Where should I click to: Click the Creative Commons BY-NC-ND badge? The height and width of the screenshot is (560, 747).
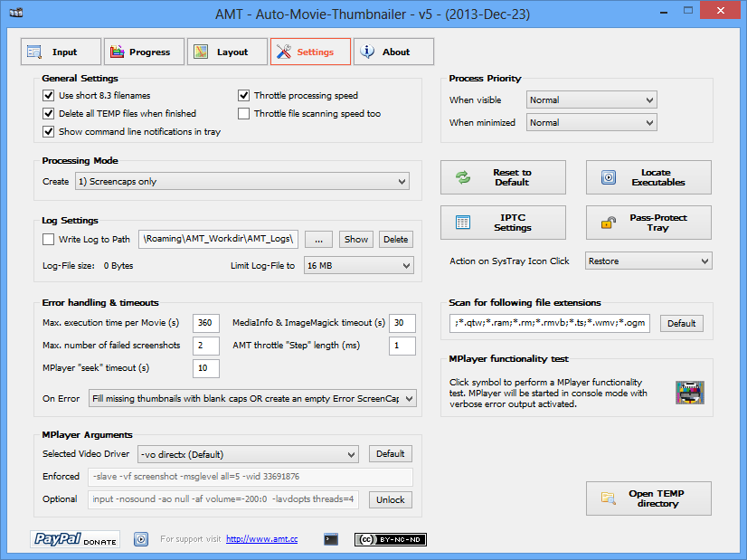[x=391, y=539]
